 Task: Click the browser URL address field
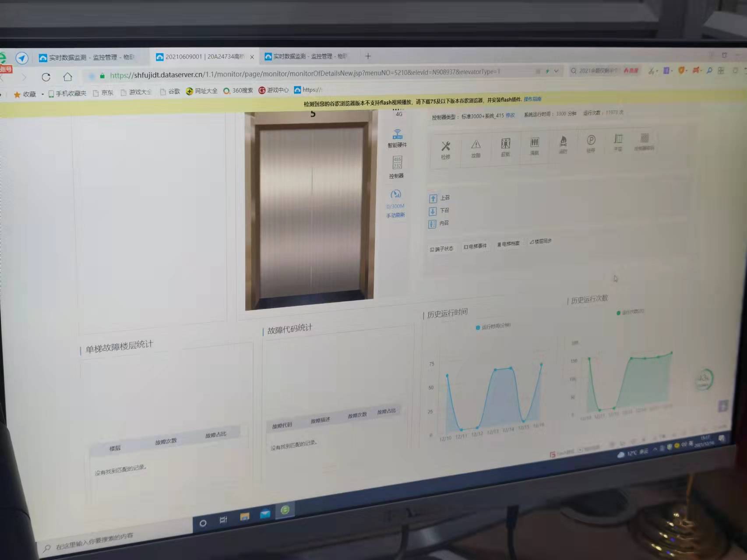[x=307, y=74]
